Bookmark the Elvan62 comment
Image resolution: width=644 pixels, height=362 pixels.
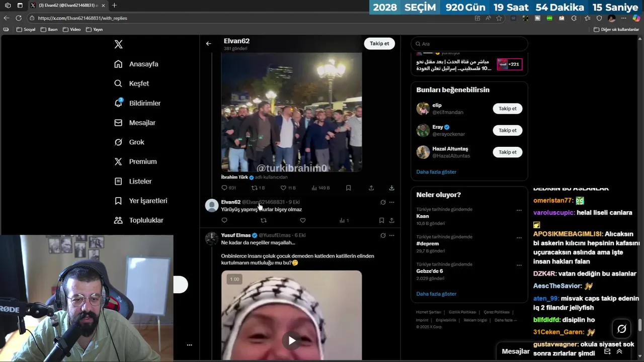click(x=381, y=220)
